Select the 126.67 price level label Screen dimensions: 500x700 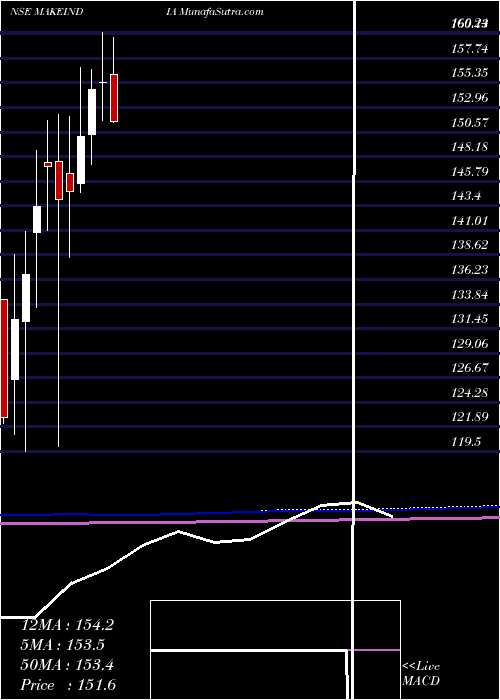point(469,368)
